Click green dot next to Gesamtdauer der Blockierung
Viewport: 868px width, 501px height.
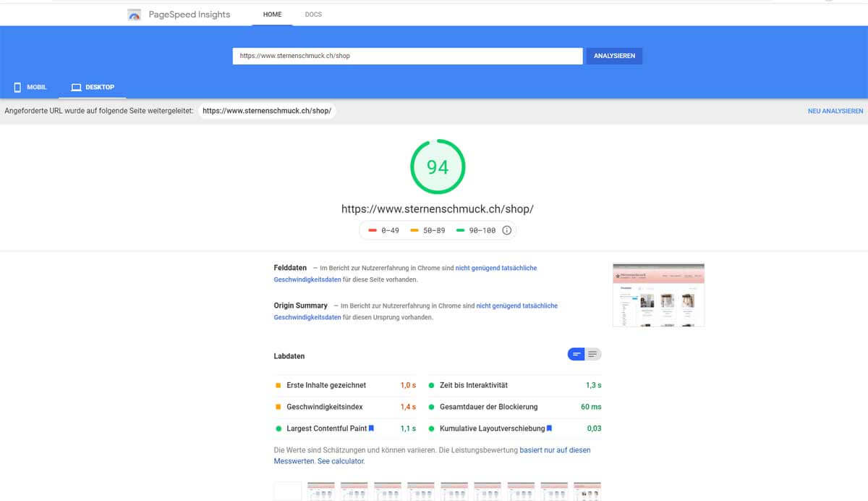[x=431, y=407]
